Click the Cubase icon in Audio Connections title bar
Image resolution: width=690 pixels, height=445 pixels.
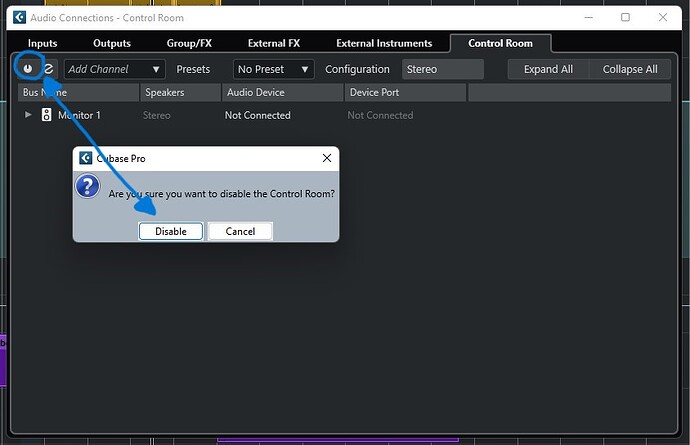[19, 18]
